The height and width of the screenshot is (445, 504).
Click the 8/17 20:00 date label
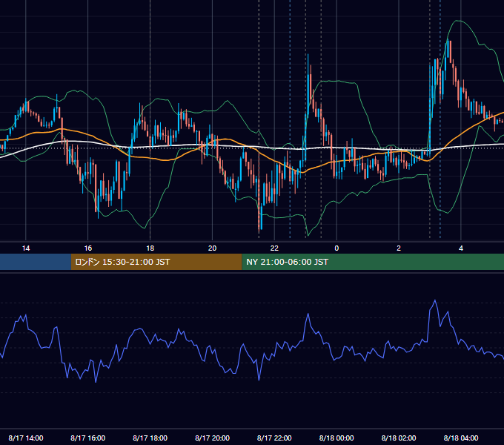[212, 438]
